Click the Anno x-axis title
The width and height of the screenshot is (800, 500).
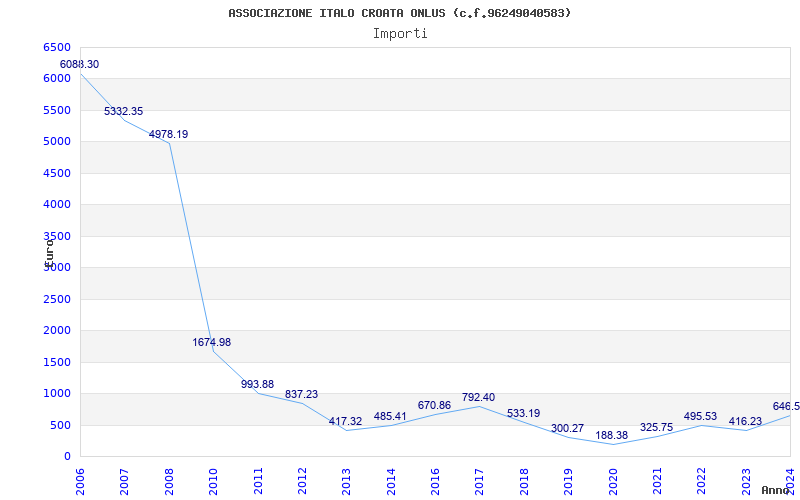click(x=775, y=490)
